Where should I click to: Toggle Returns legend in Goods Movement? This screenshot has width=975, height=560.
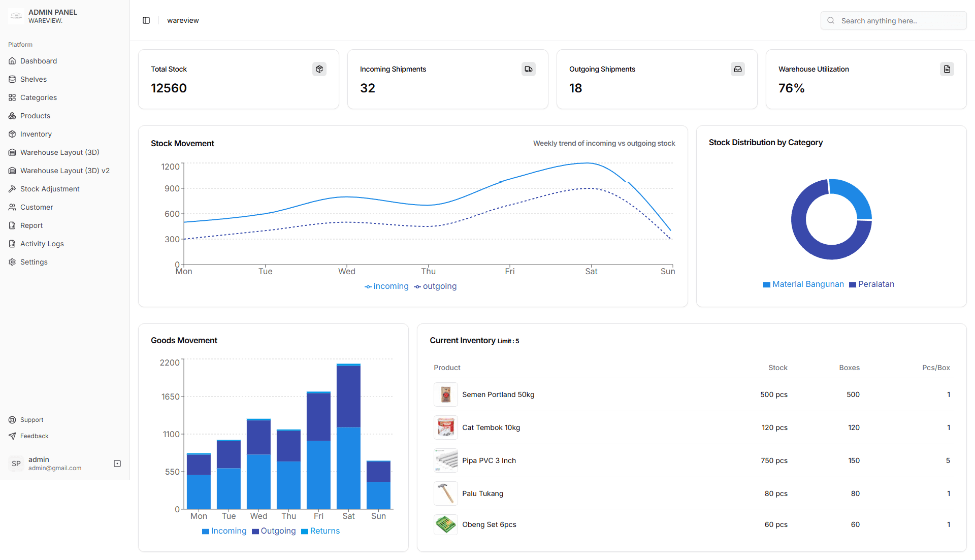click(320, 531)
